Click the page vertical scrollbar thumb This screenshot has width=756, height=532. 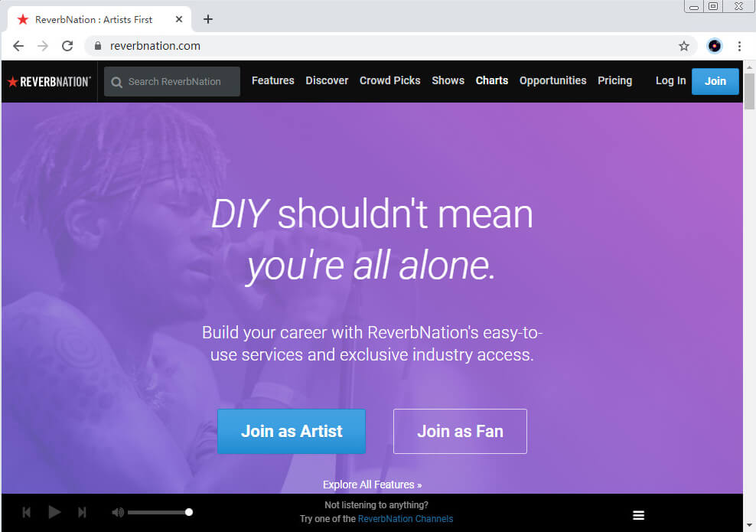tap(749, 90)
